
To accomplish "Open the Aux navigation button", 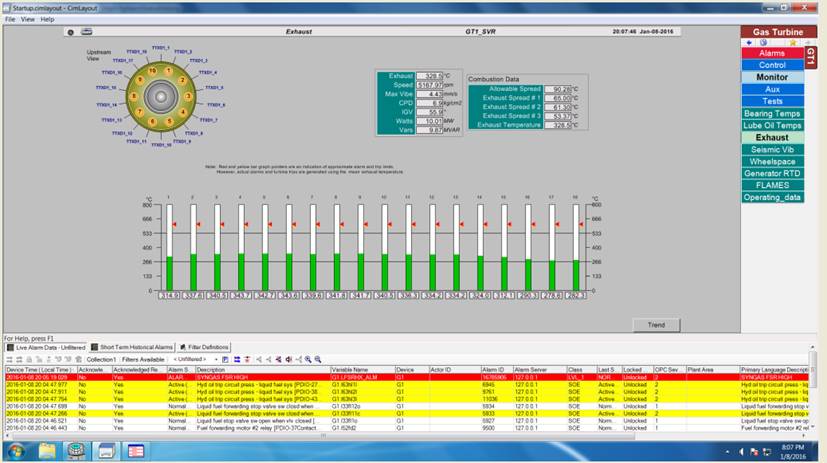I will (x=772, y=89).
